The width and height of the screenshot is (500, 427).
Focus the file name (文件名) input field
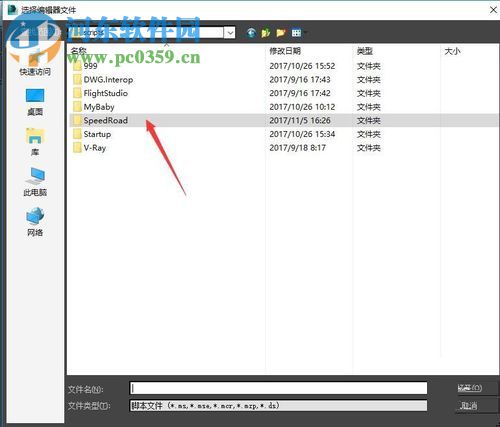[x=278, y=388]
